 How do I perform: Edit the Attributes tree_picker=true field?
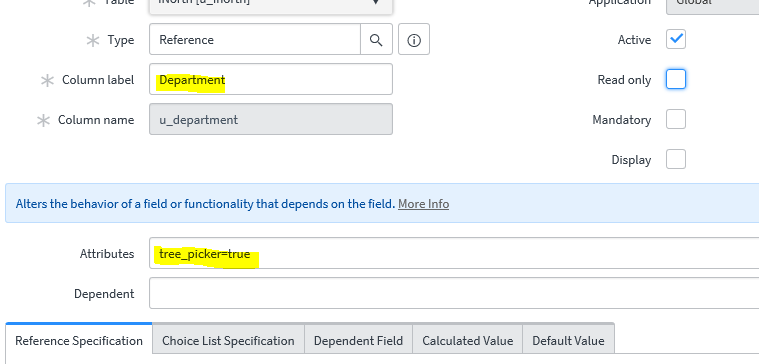click(x=454, y=253)
